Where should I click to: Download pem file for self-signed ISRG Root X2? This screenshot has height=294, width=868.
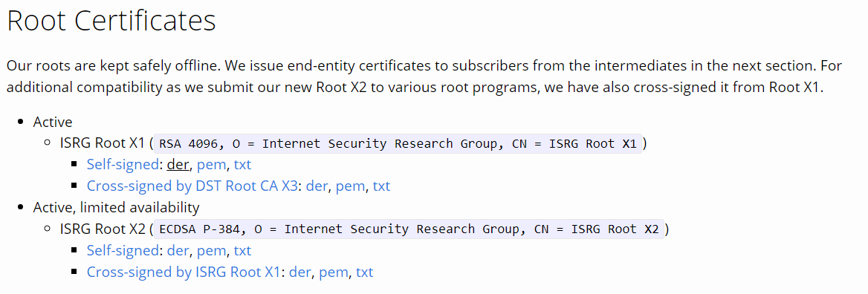[x=211, y=251]
